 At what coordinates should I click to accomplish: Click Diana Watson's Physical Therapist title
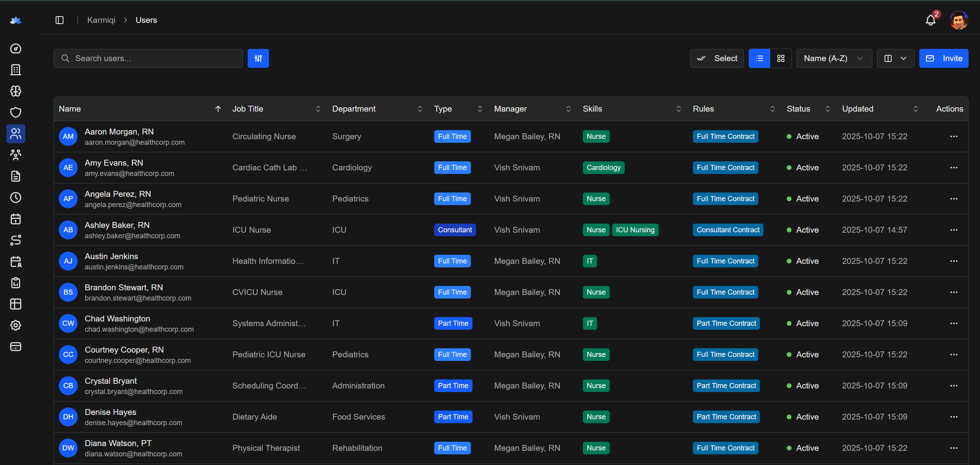(x=266, y=448)
